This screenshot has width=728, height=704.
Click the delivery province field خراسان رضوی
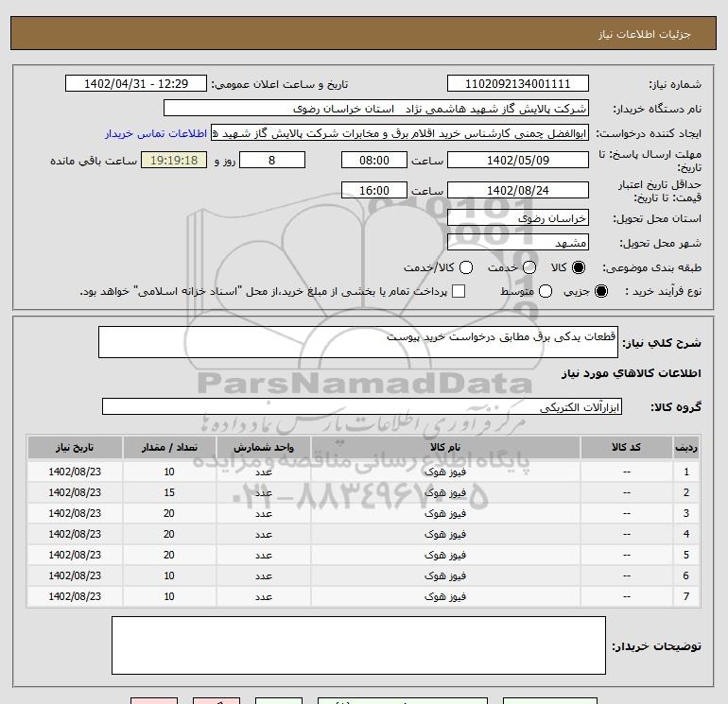(x=518, y=217)
